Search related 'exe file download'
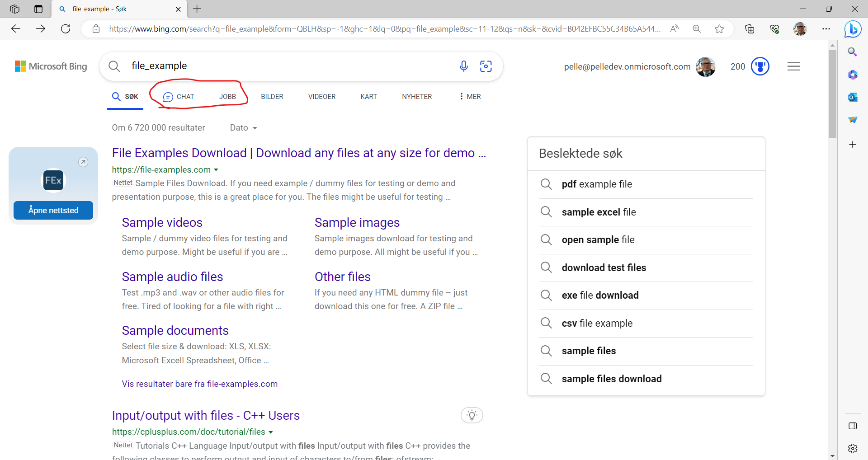Viewport: 868px width, 460px height. click(x=646, y=296)
